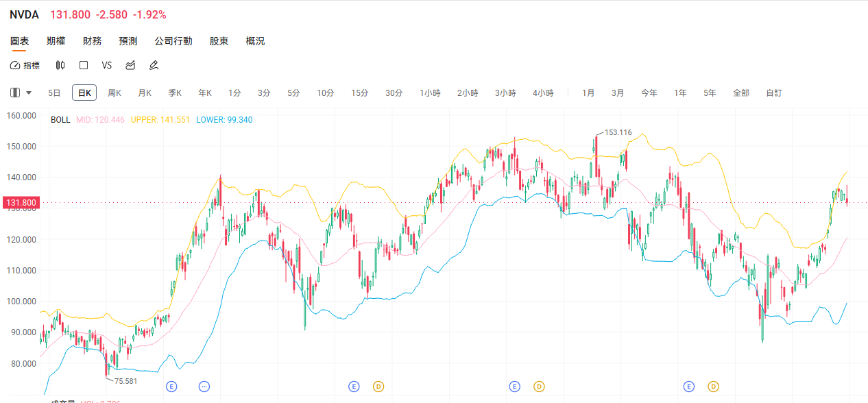Click the first blue E earnings marker
868x403 pixels.
pos(171,387)
